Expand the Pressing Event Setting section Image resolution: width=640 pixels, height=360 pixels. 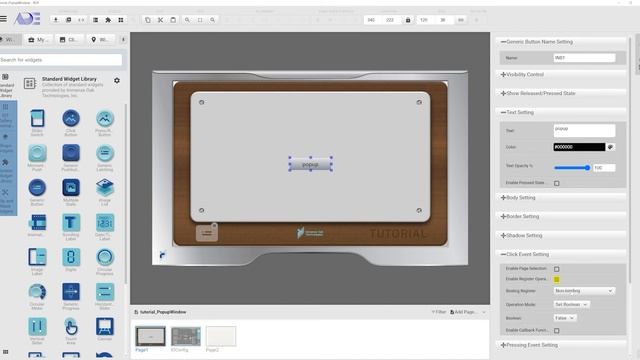tap(561, 345)
